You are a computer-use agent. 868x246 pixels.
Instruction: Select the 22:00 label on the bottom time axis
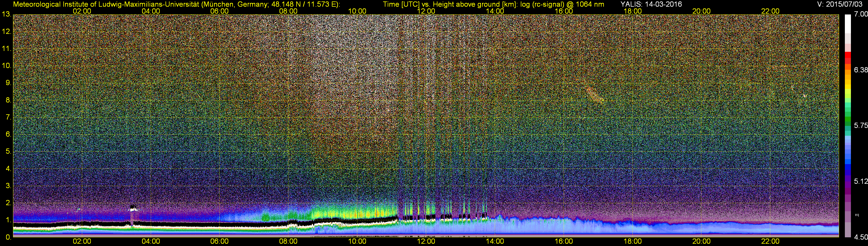pyautogui.click(x=770, y=241)
